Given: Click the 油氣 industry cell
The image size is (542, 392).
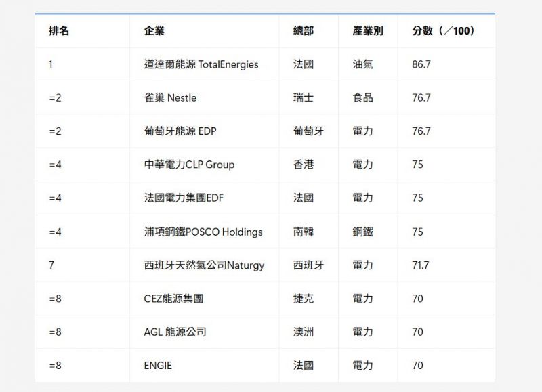Looking at the screenshot, I should (x=362, y=64).
